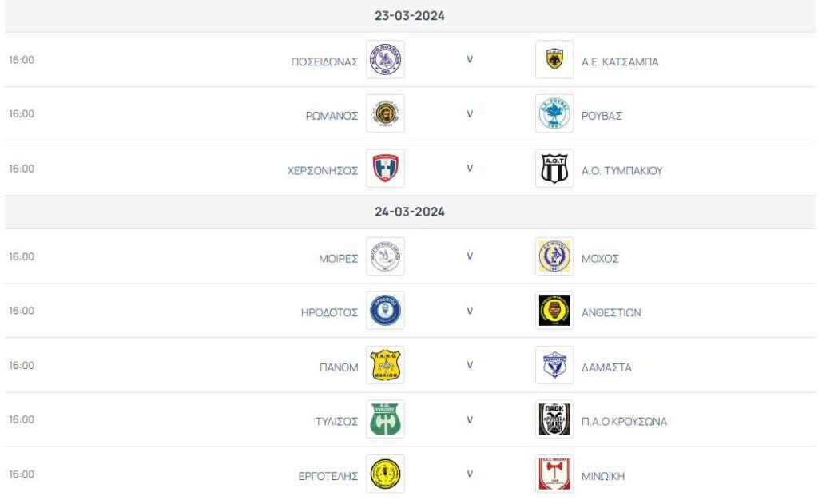Click the ΠΟΣΕΙΔΩΝΑΣ team crest
818x504 pixels.
click(x=386, y=59)
